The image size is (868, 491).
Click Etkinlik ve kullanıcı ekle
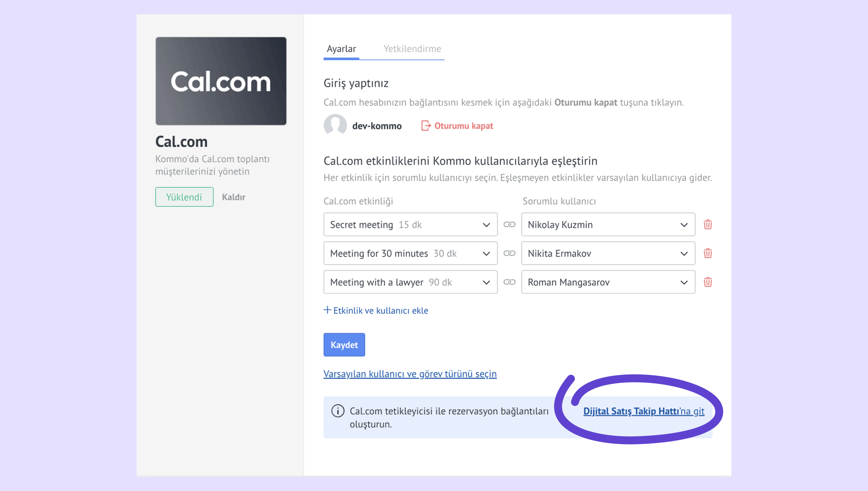tap(376, 310)
